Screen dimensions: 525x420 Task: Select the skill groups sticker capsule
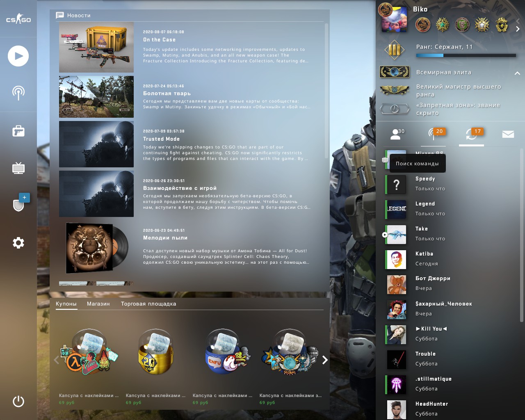point(290,352)
